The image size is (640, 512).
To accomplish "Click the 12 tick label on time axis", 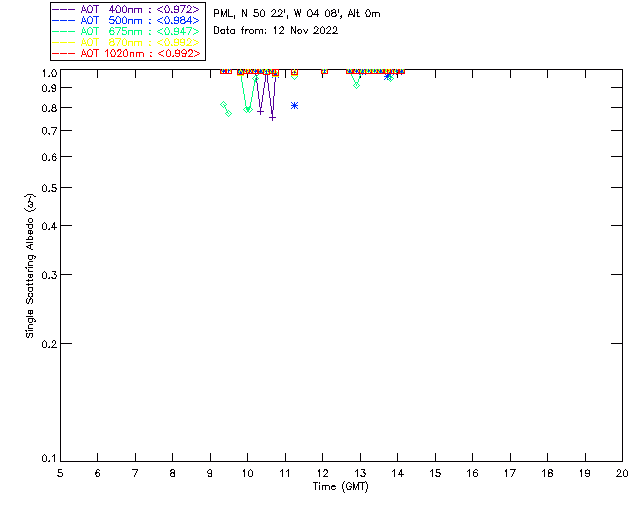I will click(x=322, y=473).
